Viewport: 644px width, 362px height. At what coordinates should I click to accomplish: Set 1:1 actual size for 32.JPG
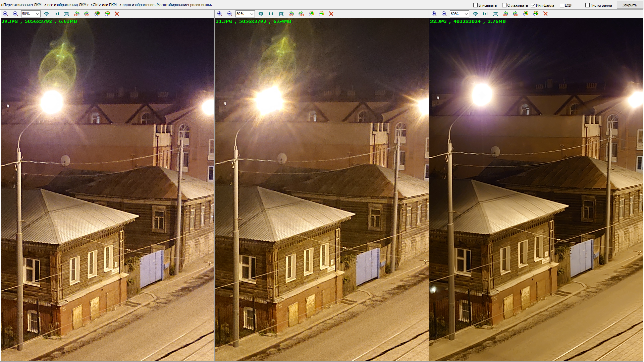pos(485,14)
